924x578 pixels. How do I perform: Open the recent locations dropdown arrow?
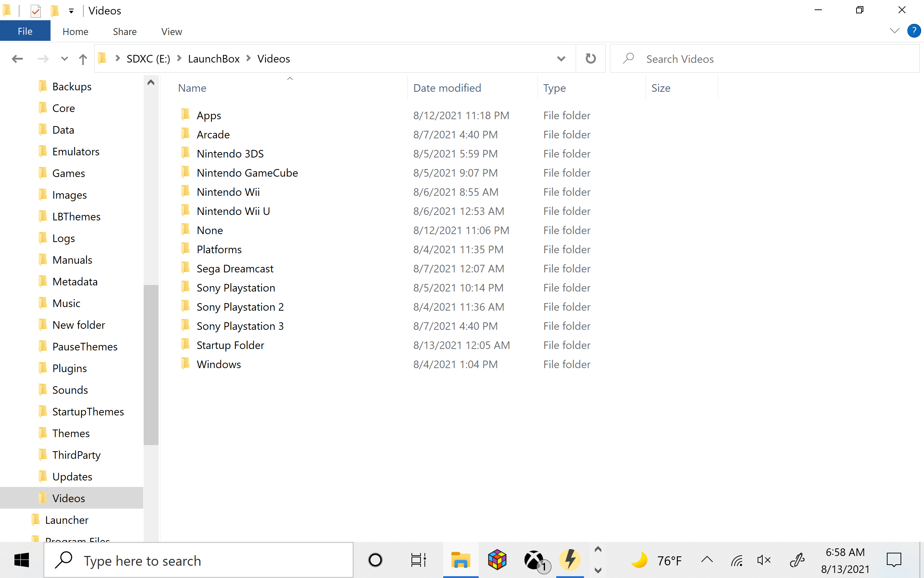[x=64, y=59]
